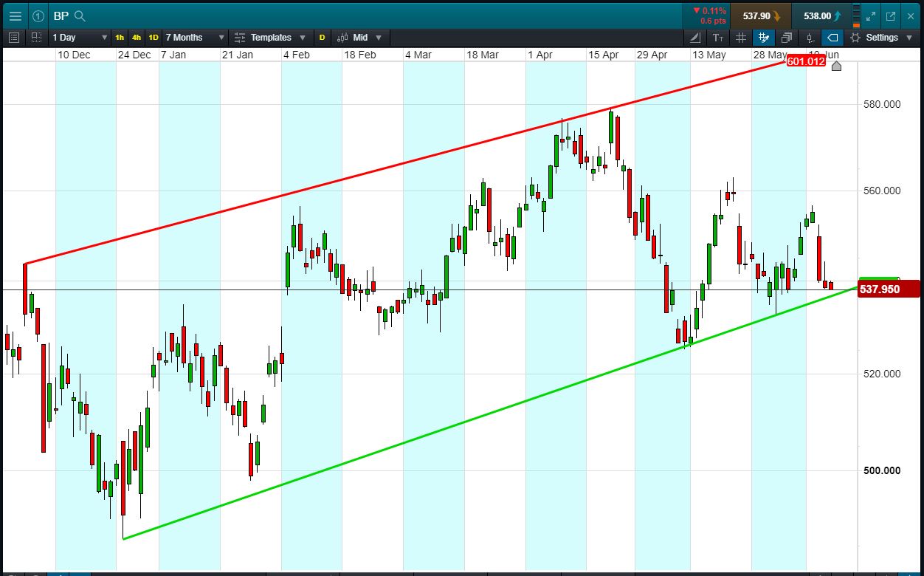Click the layout grid selection icon
The height and width of the screenshot is (576, 924).
(36, 37)
